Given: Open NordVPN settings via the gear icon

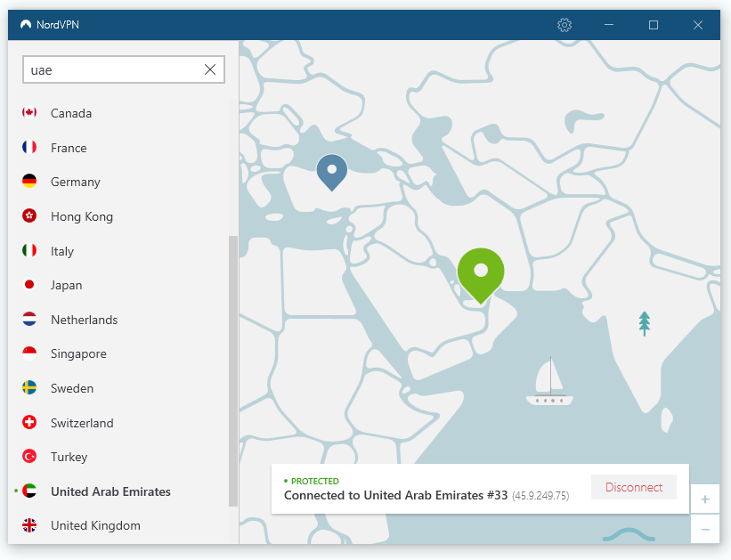Looking at the screenshot, I should [564, 25].
